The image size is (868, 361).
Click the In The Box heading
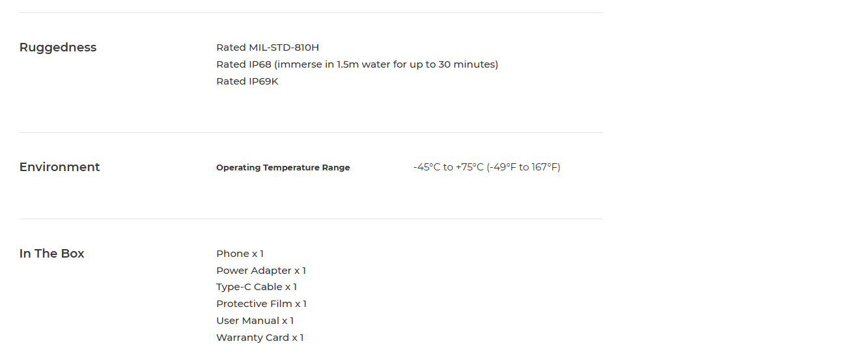tap(52, 254)
